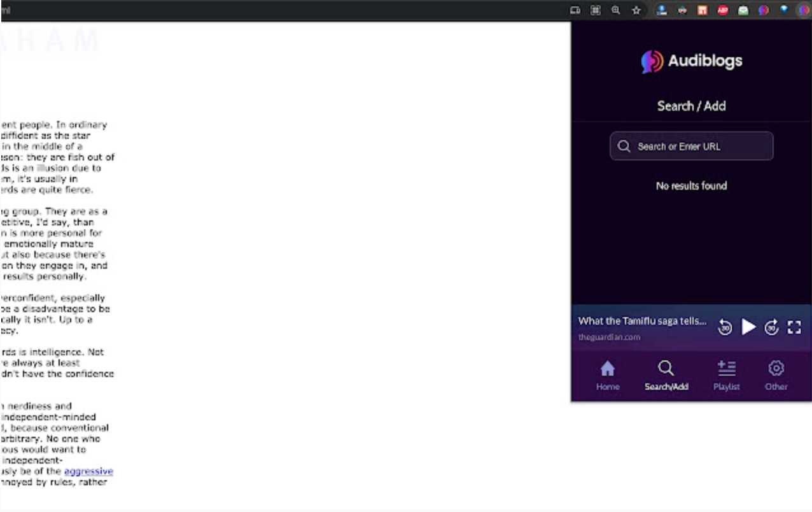The height and width of the screenshot is (512, 812).
Task: Open the Playlist tab
Action: click(x=726, y=375)
